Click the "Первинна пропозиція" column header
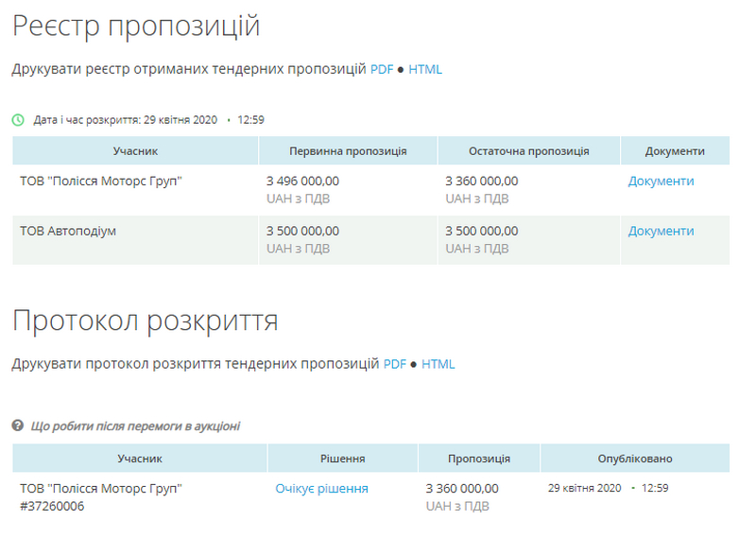 click(x=348, y=151)
